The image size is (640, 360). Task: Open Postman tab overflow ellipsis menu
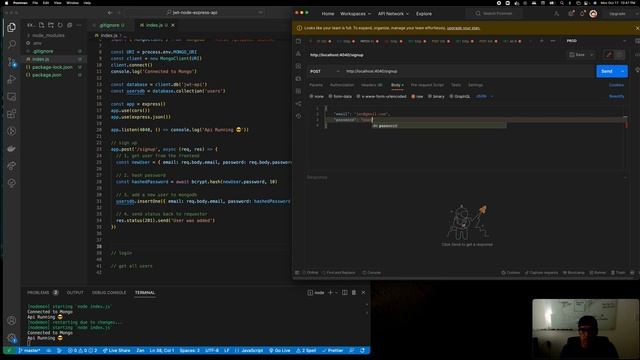[x=553, y=41]
